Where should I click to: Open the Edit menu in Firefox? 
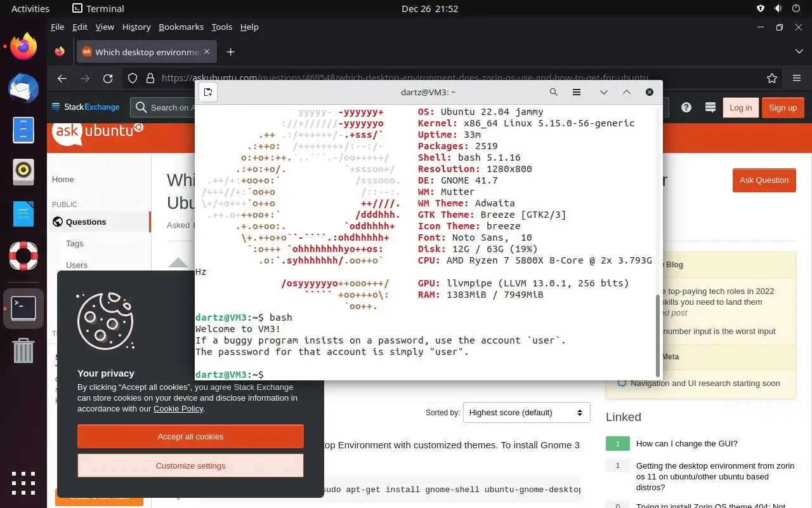[x=80, y=27]
